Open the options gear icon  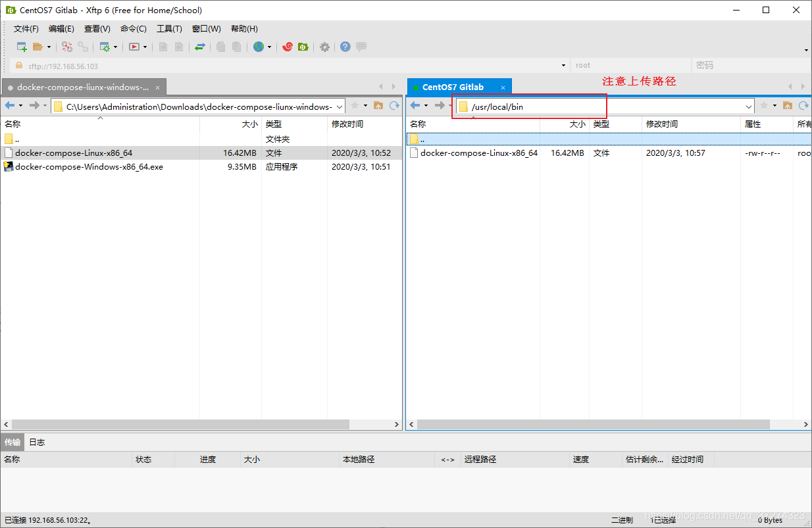coord(324,47)
